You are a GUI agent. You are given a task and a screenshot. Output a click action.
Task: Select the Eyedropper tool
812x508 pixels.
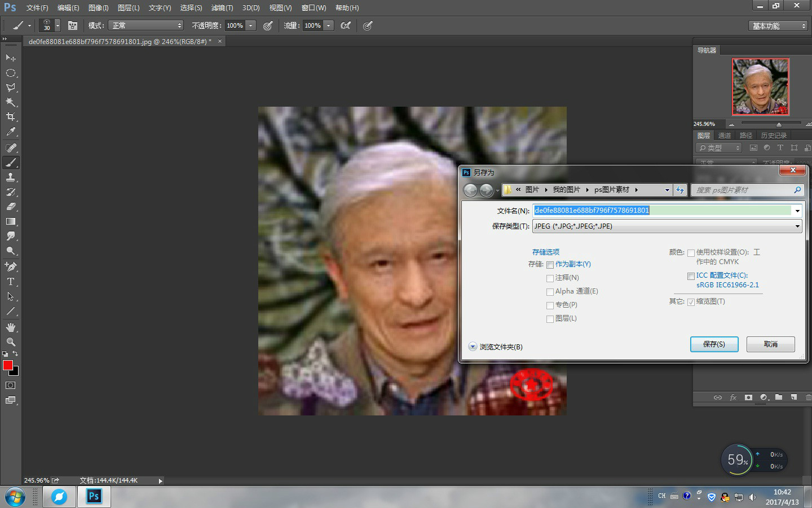pyautogui.click(x=11, y=132)
